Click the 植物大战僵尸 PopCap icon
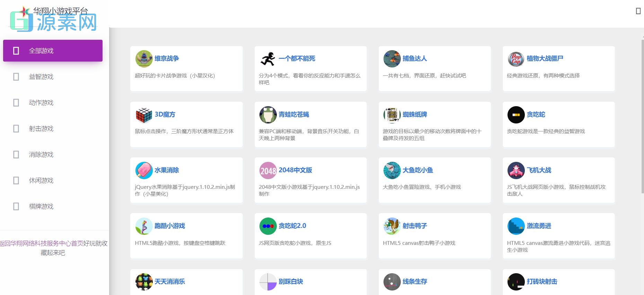 tap(516, 59)
